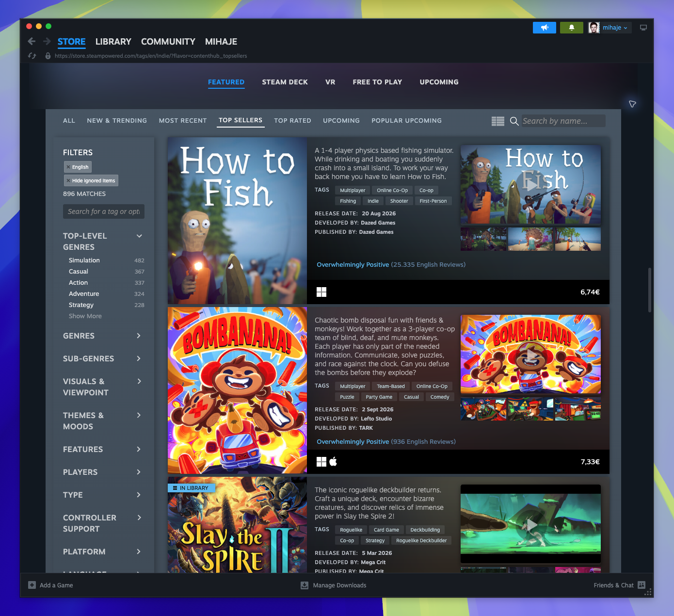Expand the Visuals & Viewpoint section
This screenshot has width=674, height=616.
click(x=139, y=381)
